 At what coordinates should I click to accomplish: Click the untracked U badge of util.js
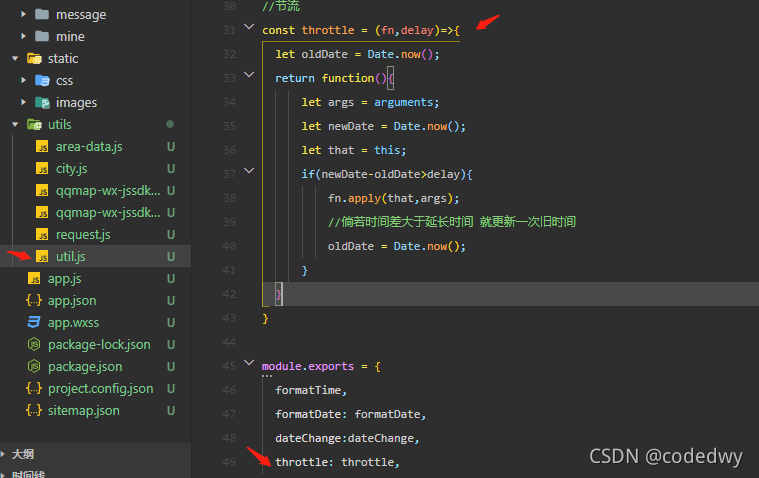tap(171, 257)
